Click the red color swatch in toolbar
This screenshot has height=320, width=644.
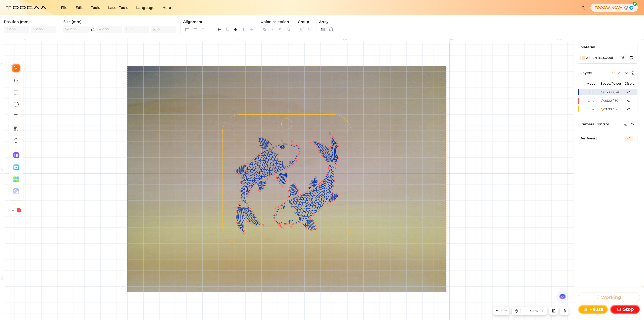pyautogui.click(x=18, y=210)
